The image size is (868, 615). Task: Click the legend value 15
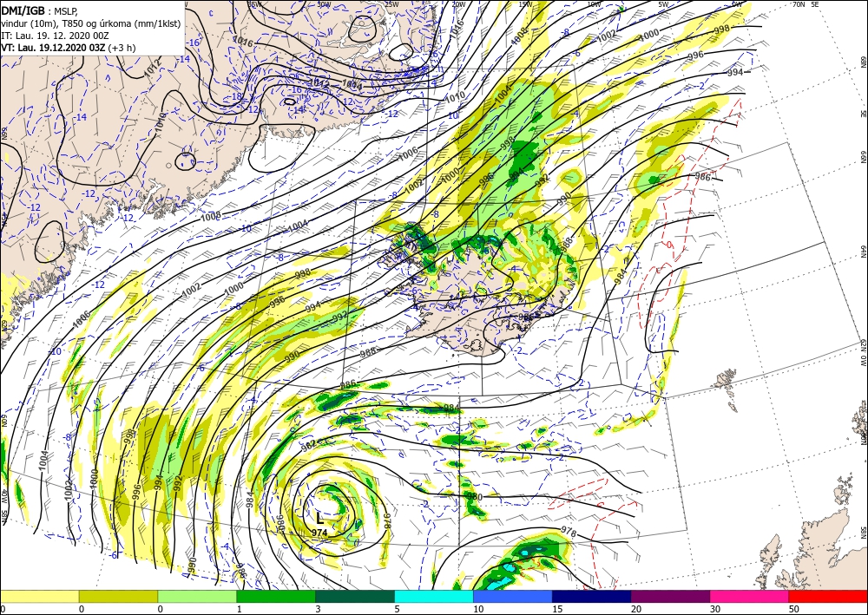point(557,609)
